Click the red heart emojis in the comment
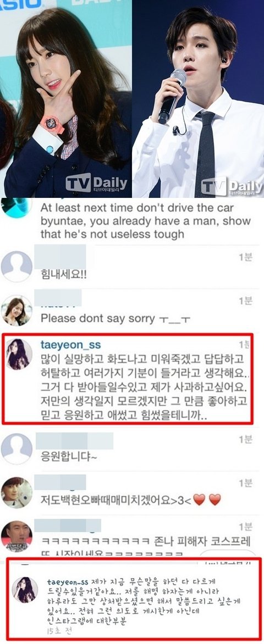 coord(207,499)
